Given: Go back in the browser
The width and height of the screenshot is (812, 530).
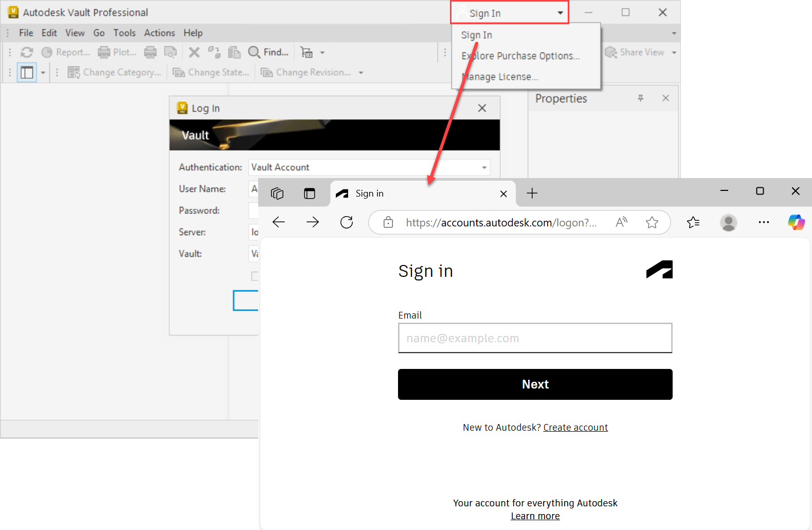Looking at the screenshot, I should tap(279, 222).
